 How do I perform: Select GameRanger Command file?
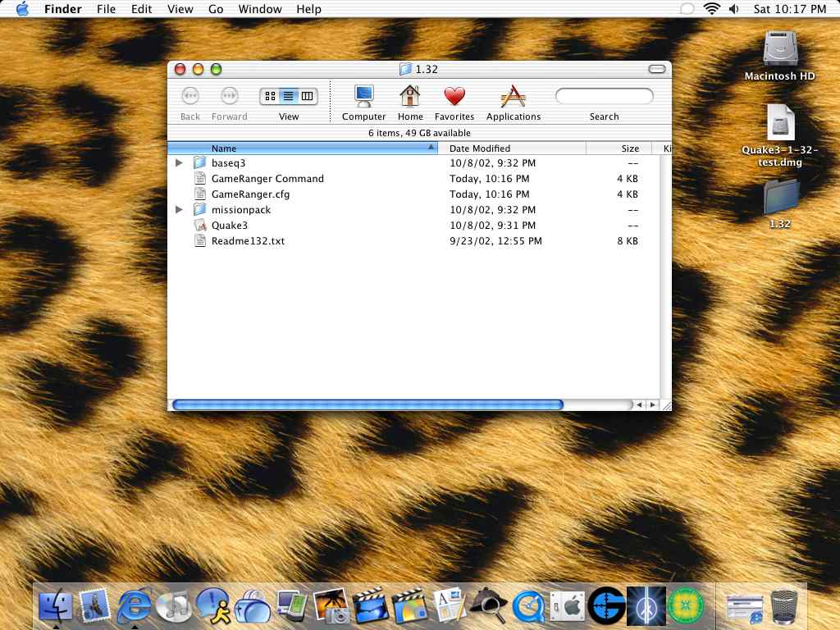pos(414,178)
